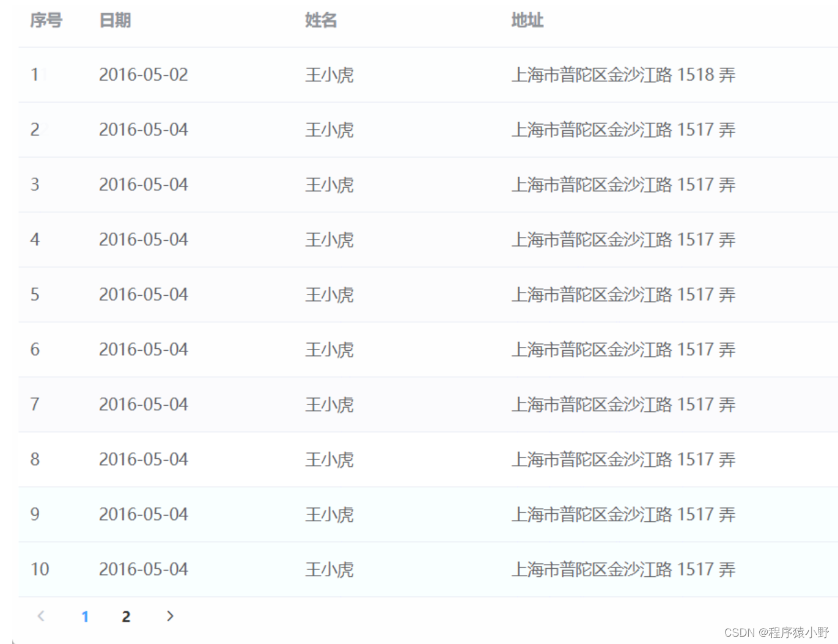Select the address cell in row 9
The width and height of the screenshot is (838, 644).
pyautogui.click(x=623, y=514)
